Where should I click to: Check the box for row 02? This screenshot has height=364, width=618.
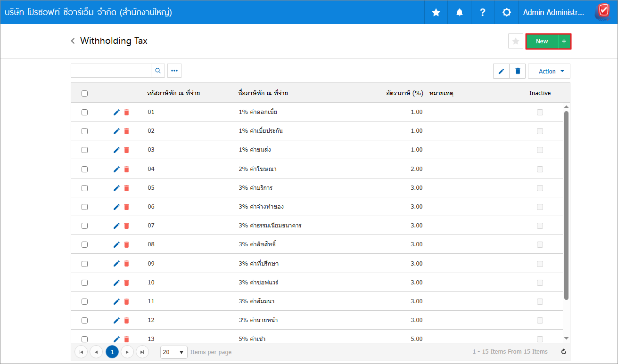(x=84, y=131)
